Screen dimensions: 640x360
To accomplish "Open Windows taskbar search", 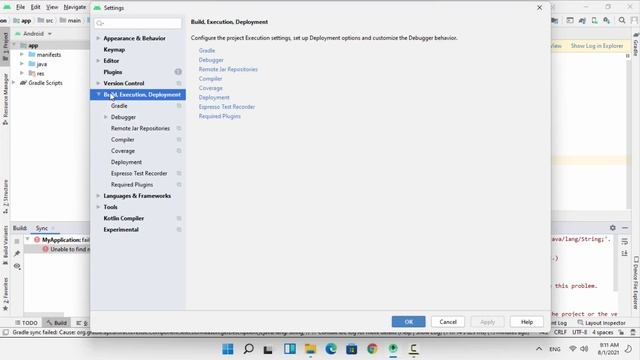I will click(x=248, y=349).
